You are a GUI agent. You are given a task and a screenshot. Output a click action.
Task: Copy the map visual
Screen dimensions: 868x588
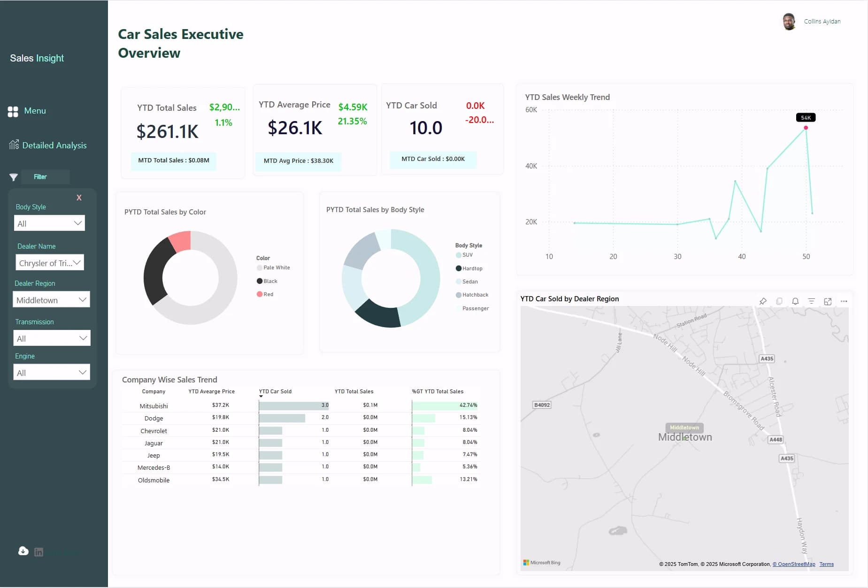779,301
